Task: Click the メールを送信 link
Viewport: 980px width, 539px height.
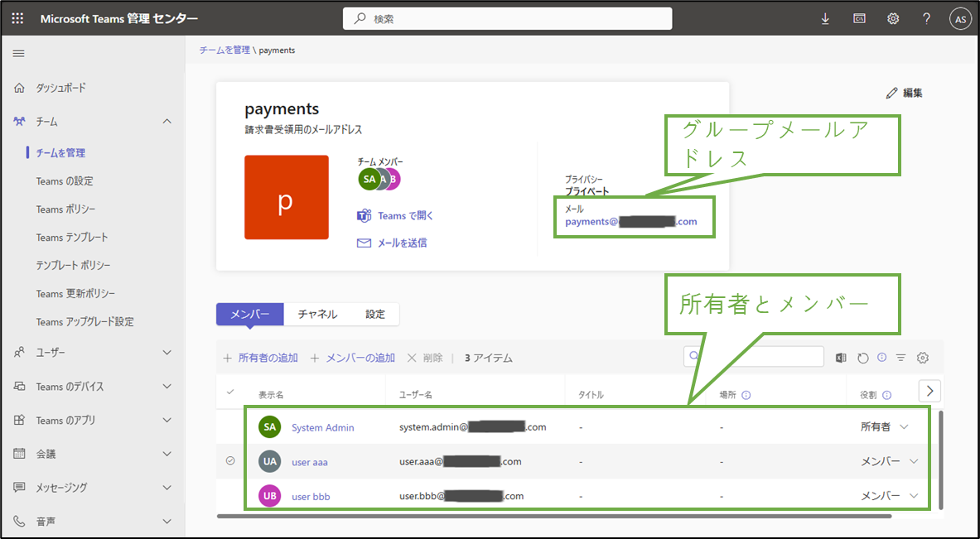Action: click(403, 243)
